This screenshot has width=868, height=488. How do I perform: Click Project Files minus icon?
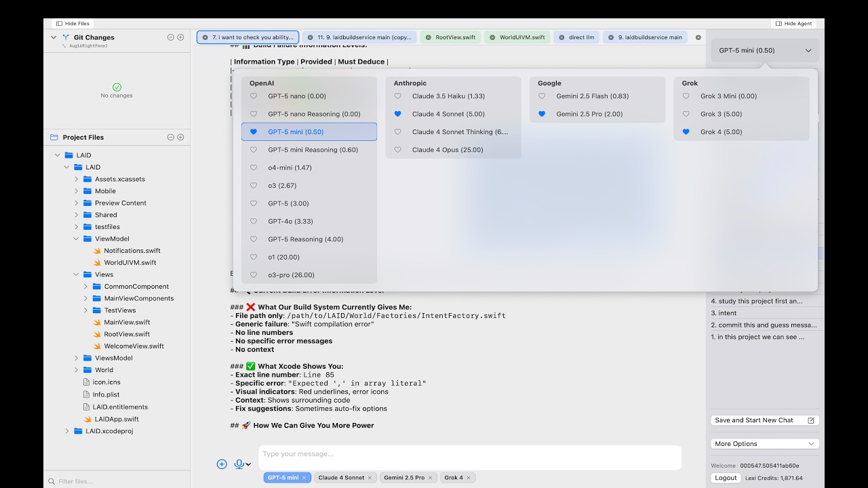[171, 137]
